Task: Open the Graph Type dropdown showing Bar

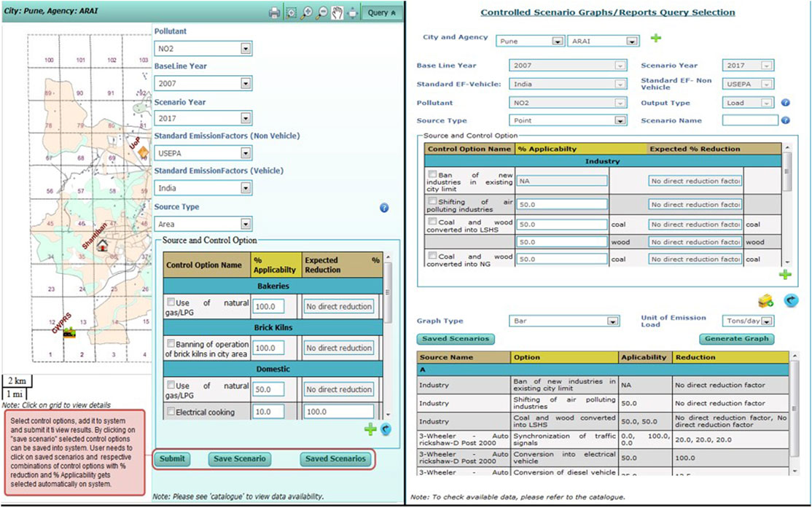Action: tap(564, 321)
